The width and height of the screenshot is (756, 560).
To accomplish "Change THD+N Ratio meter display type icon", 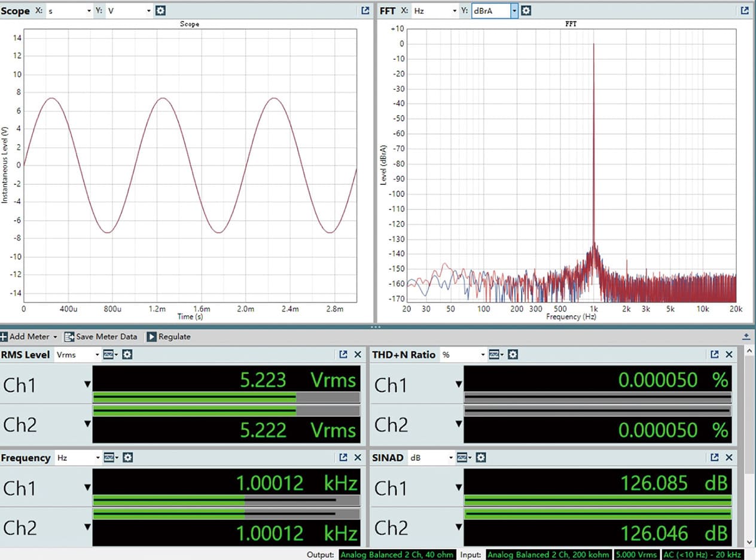I will [x=496, y=355].
